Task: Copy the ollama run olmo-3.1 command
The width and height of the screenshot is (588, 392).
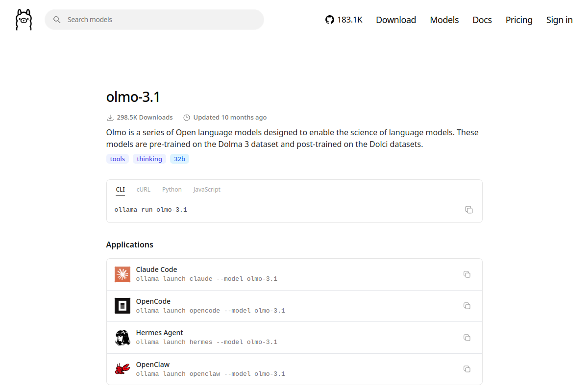Action: tap(469, 210)
